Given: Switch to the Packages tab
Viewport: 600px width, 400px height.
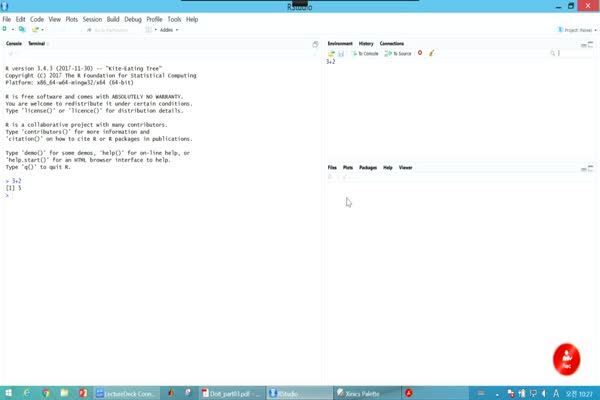Looking at the screenshot, I should click(x=368, y=168).
